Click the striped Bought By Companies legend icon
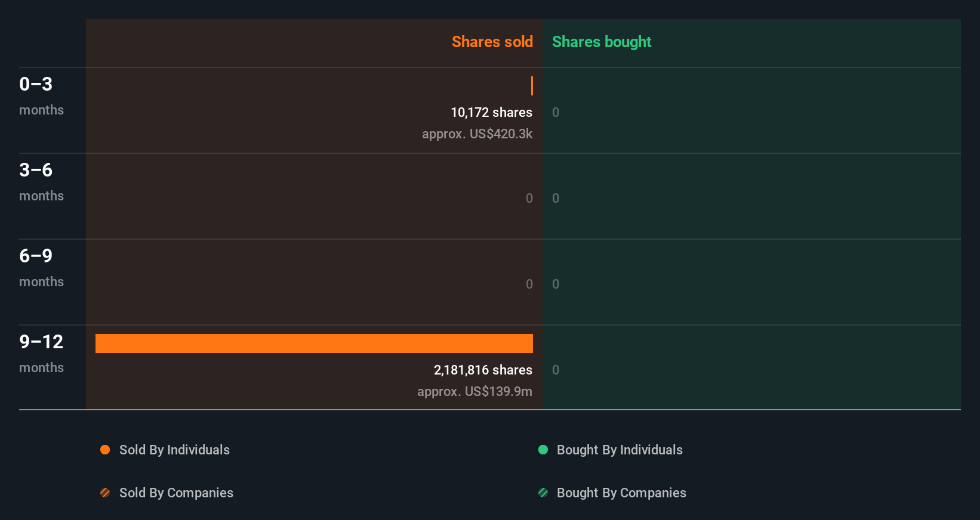This screenshot has height=520, width=980. click(543, 493)
